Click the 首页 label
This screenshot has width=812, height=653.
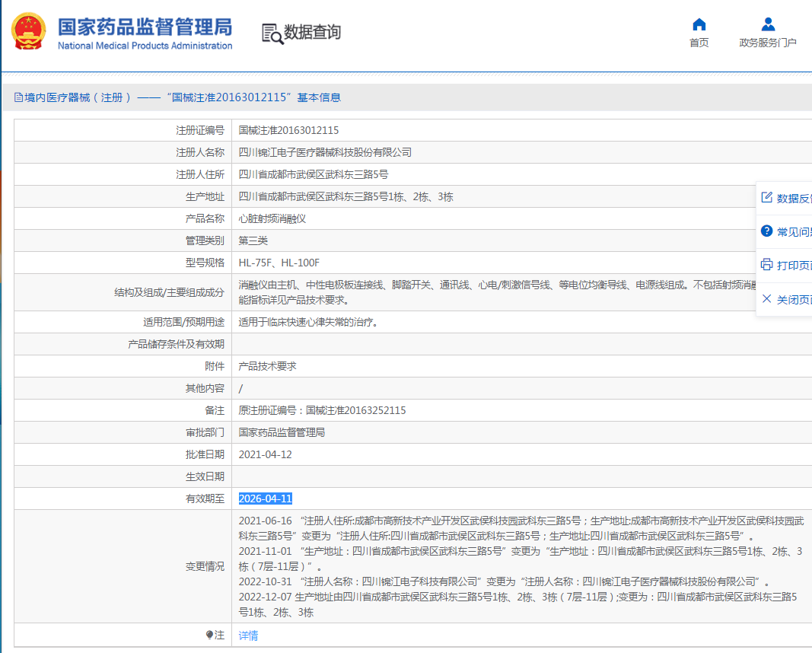point(699,43)
